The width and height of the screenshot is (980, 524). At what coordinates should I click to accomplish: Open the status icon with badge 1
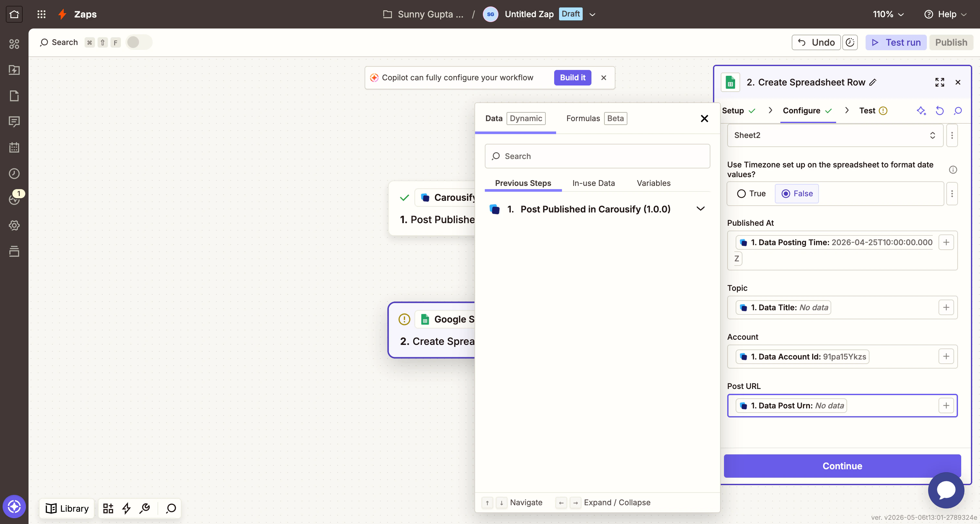(15, 199)
